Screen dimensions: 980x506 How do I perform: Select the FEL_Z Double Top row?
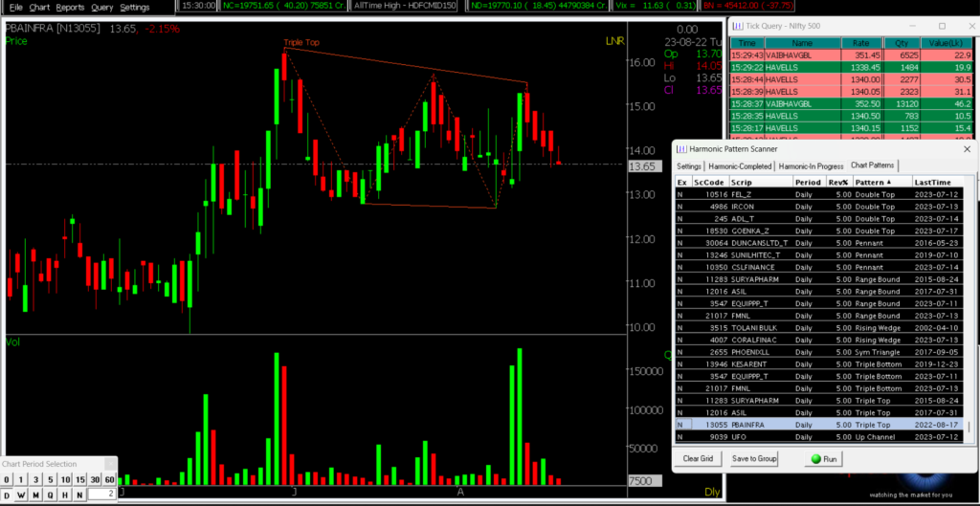pyautogui.click(x=819, y=194)
